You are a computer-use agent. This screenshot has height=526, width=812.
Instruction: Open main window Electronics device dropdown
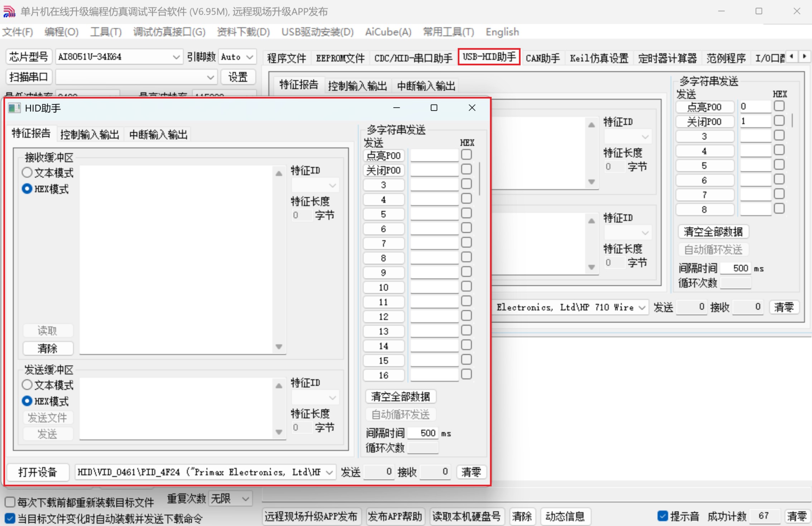[x=642, y=307]
